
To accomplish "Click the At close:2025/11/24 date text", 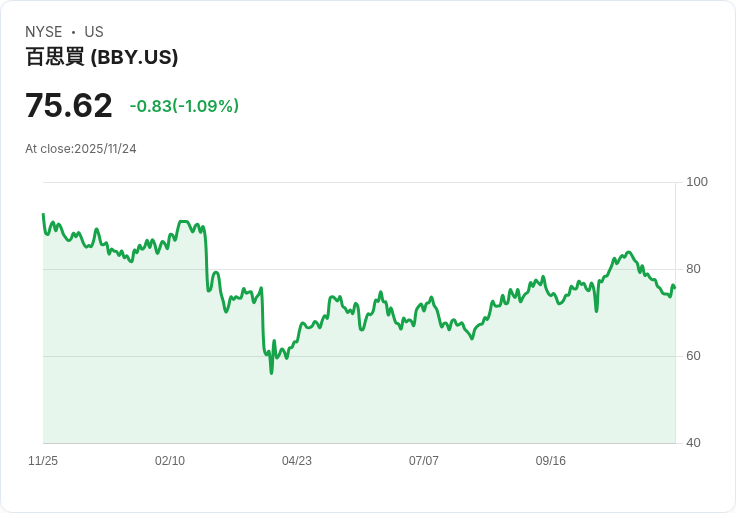I will pyautogui.click(x=81, y=149).
